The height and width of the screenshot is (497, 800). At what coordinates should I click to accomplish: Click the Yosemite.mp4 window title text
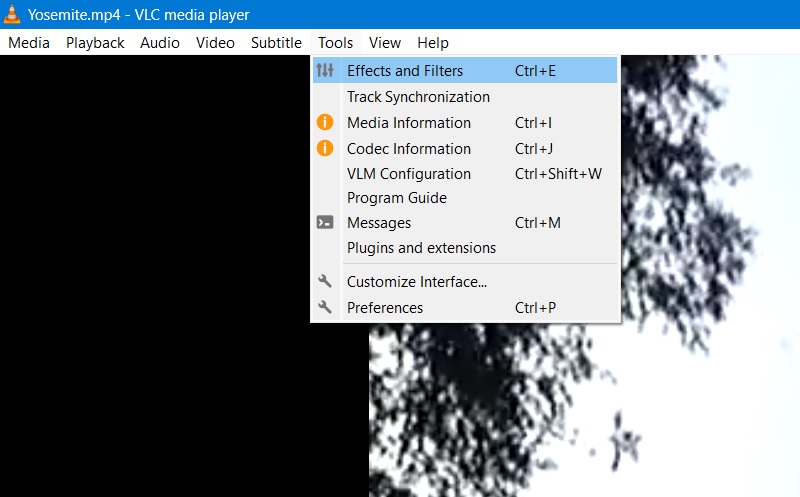pos(138,15)
